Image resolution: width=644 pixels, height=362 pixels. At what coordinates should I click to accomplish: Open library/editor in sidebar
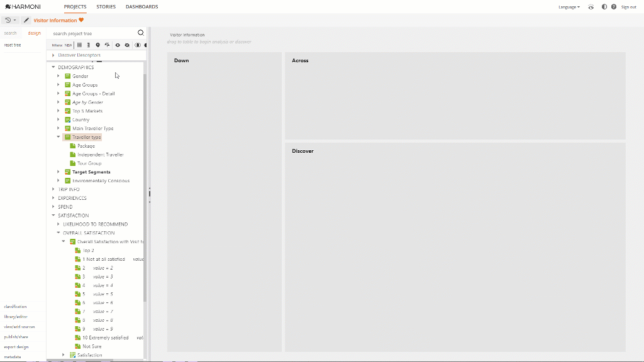click(16, 317)
